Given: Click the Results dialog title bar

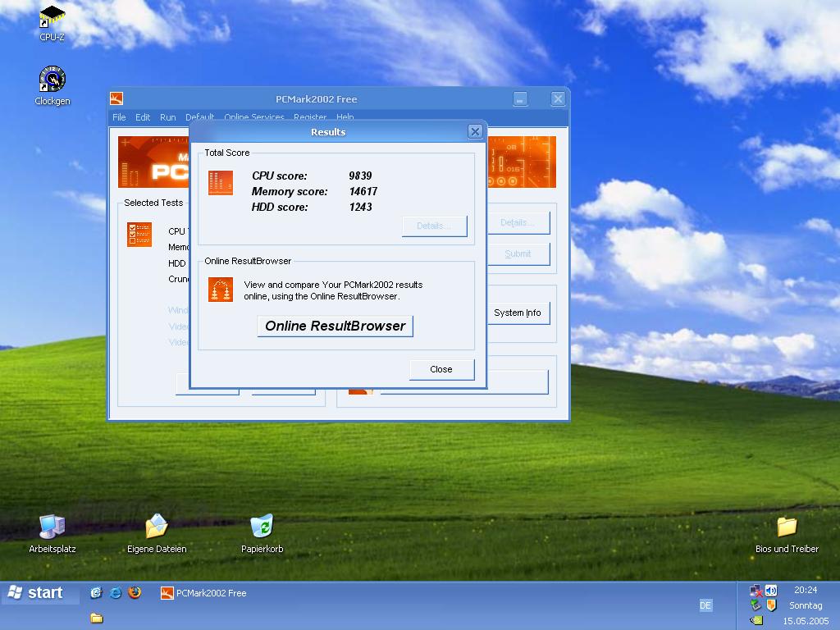Looking at the screenshot, I should pyautogui.click(x=328, y=132).
